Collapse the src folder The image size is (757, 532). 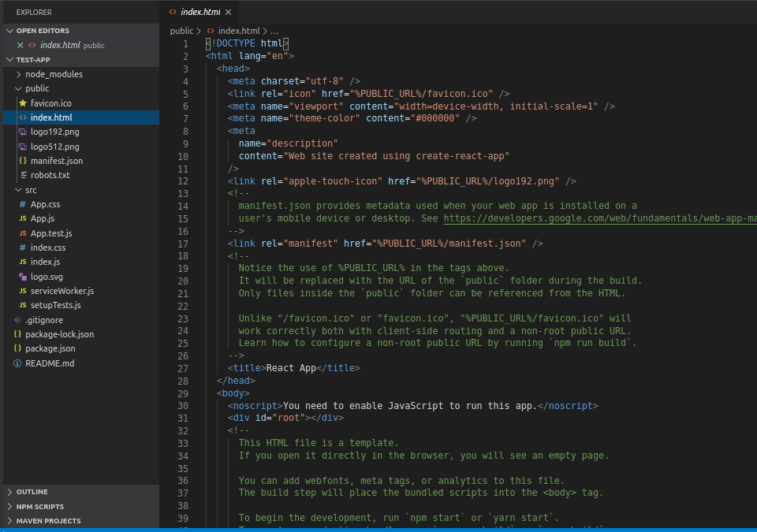point(18,190)
